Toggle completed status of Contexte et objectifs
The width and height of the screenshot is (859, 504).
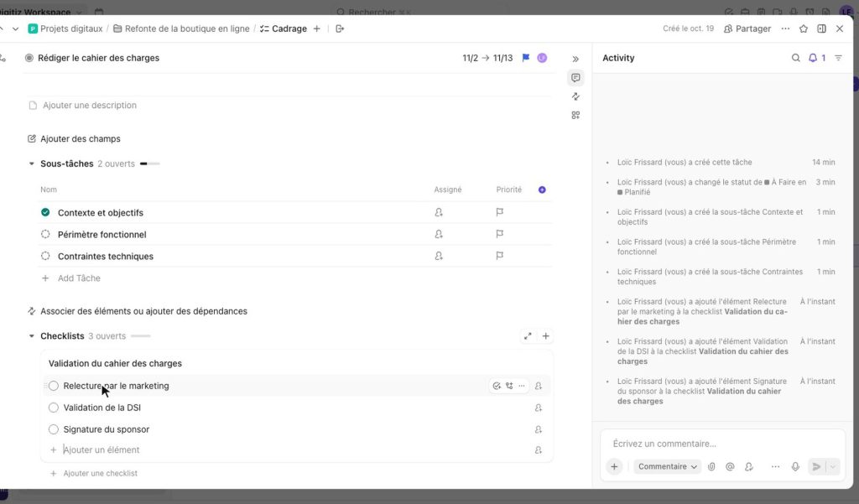(x=45, y=212)
